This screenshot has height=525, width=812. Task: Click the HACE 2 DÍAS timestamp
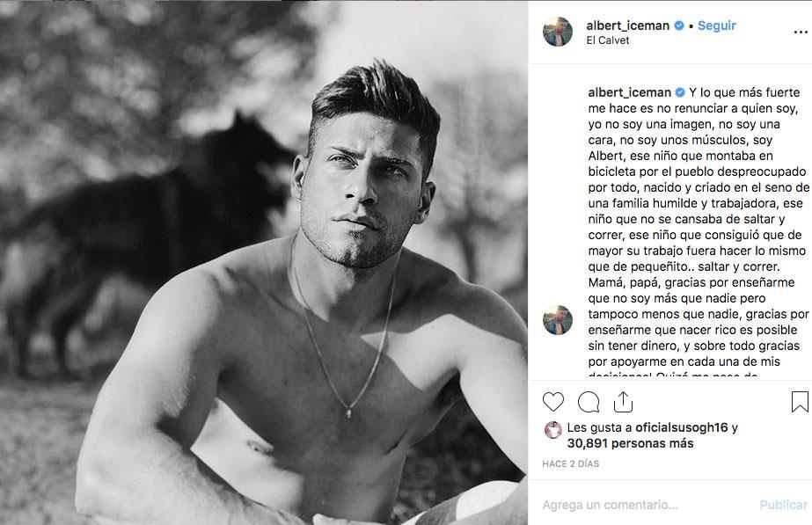click(572, 463)
